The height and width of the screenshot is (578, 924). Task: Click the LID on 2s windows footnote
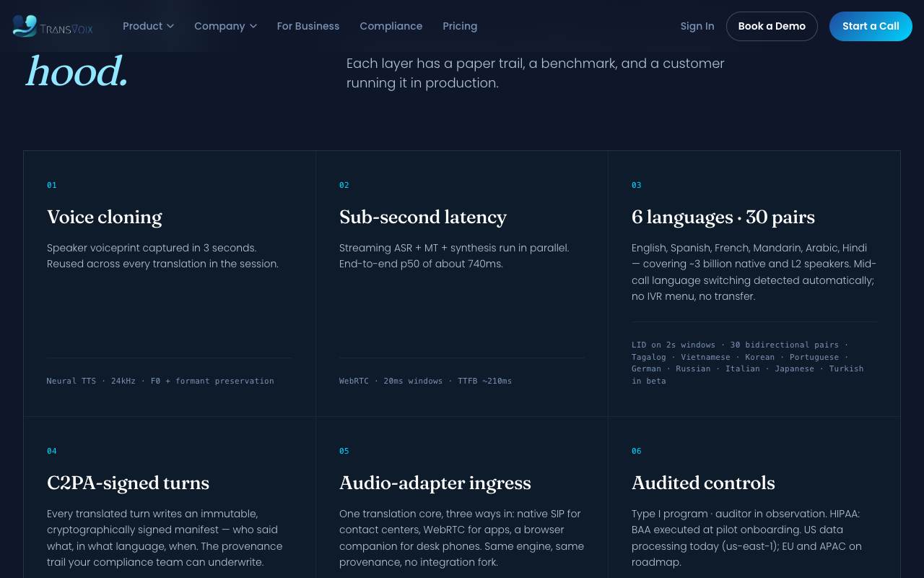click(748, 363)
